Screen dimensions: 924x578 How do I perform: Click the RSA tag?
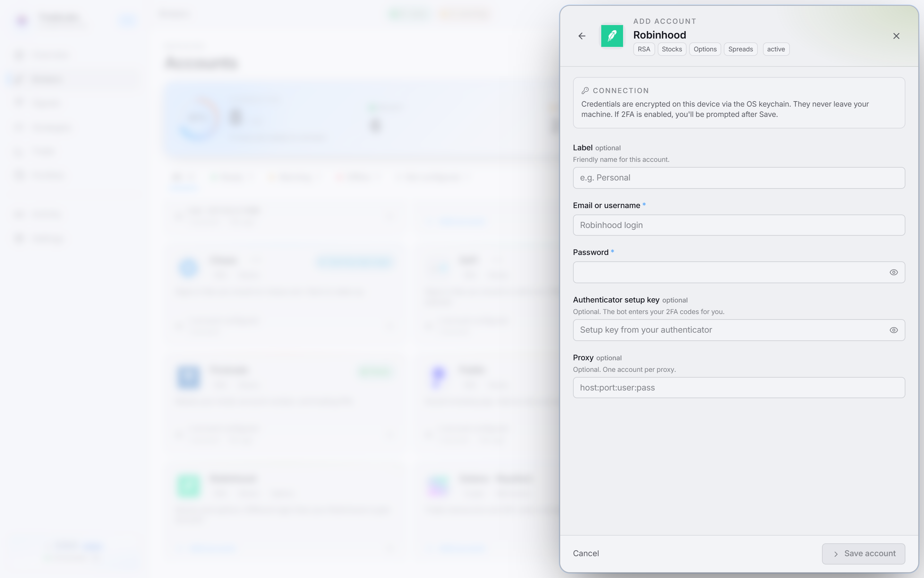click(x=644, y=49)
